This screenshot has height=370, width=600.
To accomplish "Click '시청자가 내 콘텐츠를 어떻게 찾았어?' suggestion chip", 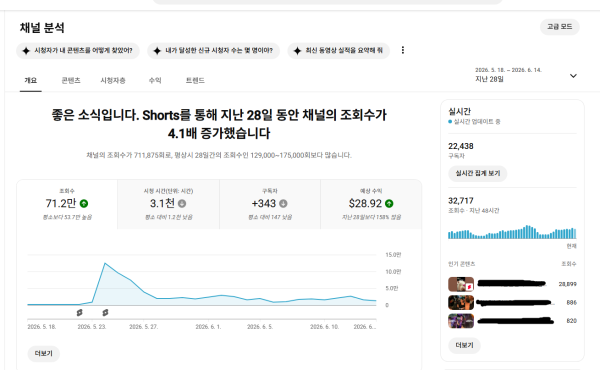I will click(x=78, y=51).
